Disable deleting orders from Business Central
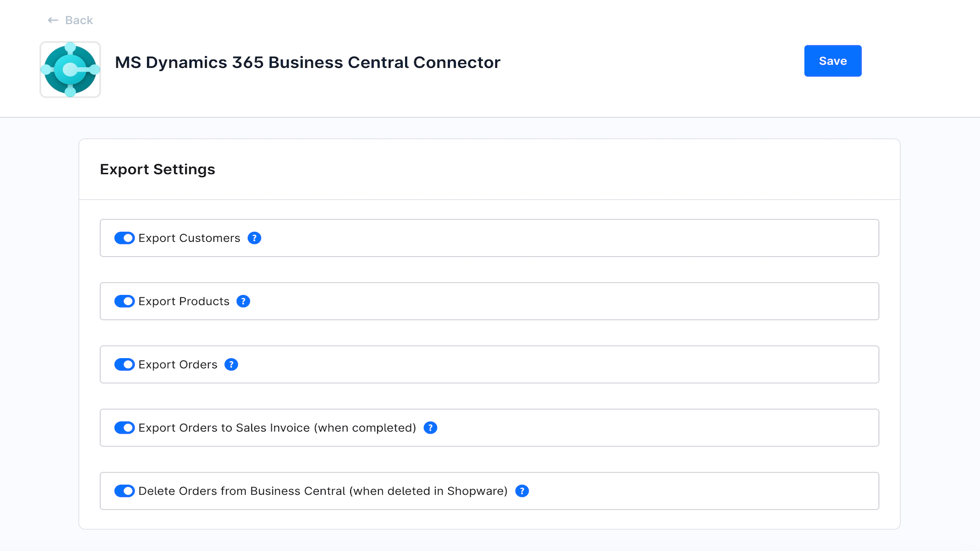Viewport: 980px width, 551px height. coord(124,491)
